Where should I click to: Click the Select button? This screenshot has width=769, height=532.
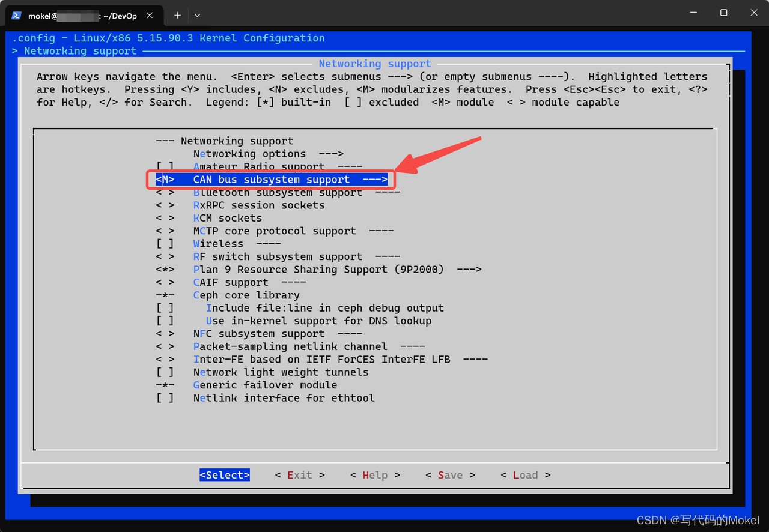pyautogui.click(x=224, y=474)
